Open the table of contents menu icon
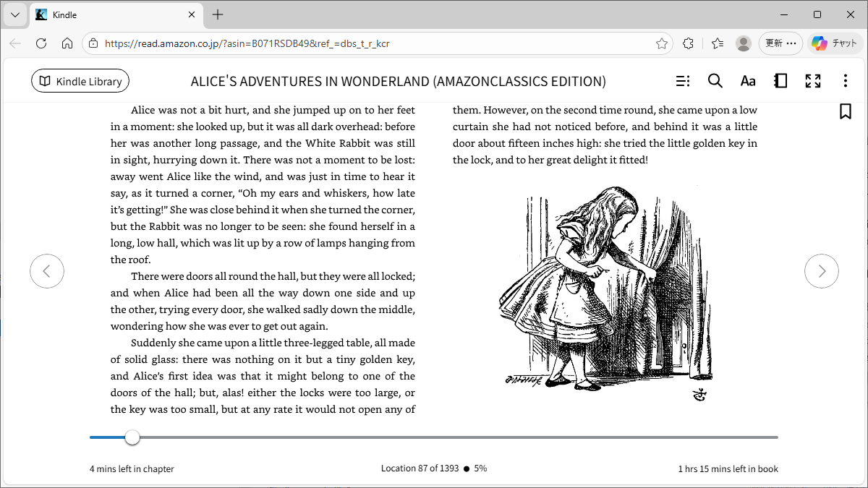The image size is (868, 488). (682, 81)
